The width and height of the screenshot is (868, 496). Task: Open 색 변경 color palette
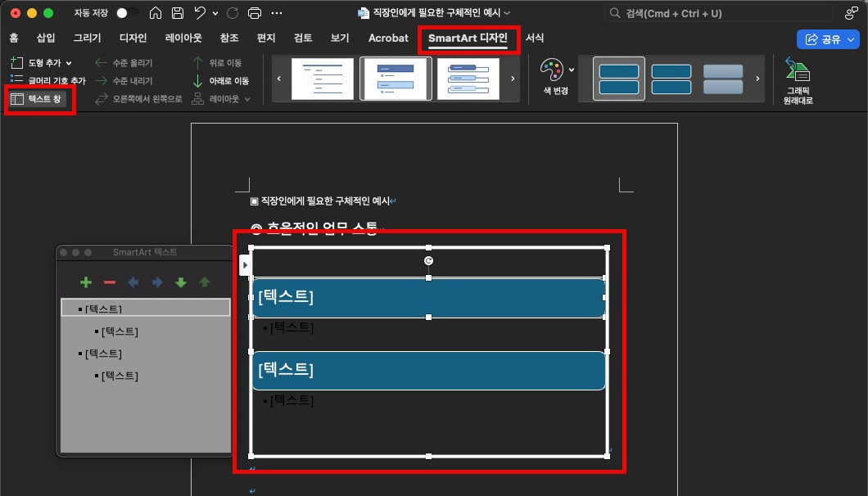(557, 77)
